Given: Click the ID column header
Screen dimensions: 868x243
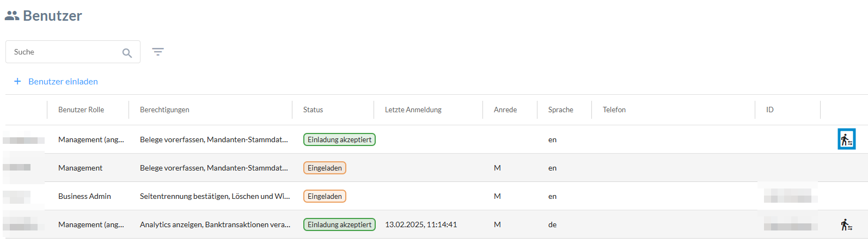Looking at the screenshot, I should tap(770, 110).
